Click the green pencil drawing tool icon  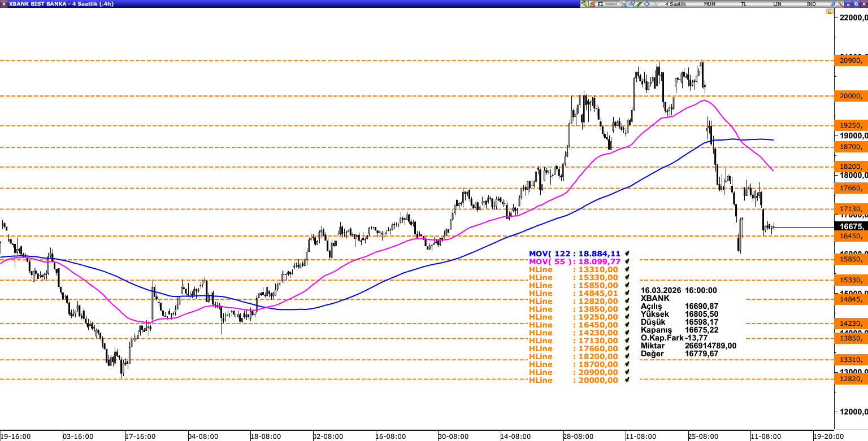tap(639, 4)
